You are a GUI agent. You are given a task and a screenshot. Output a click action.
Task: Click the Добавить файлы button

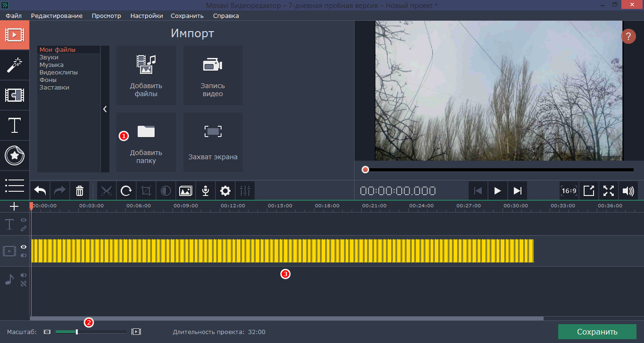[x=146, y=75]
